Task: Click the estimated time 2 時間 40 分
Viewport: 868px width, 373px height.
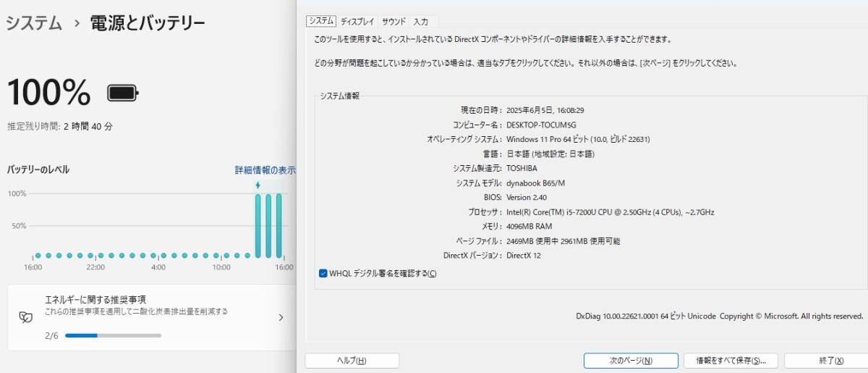Action: coord(88,126)
